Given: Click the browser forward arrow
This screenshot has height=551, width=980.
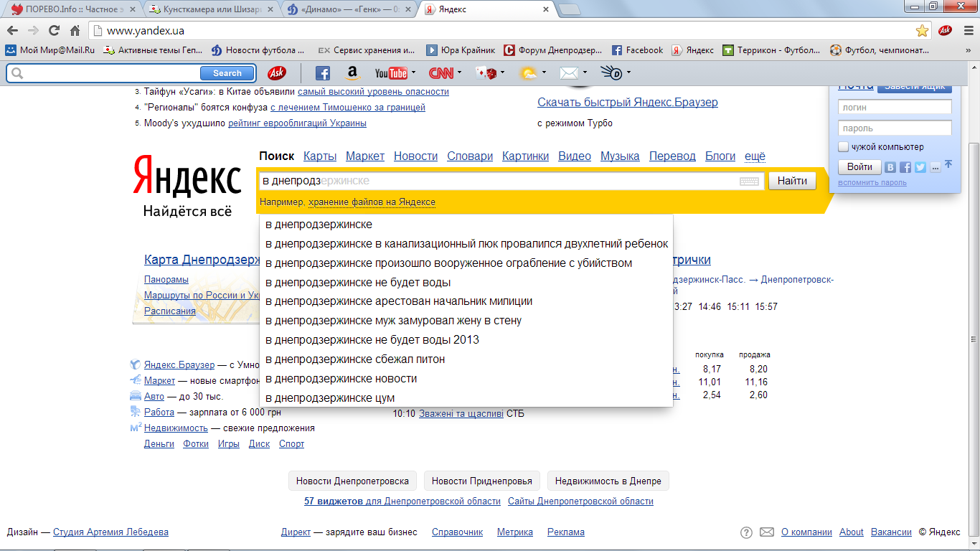Looking at the screenshot, I should (x=33, y=31).
